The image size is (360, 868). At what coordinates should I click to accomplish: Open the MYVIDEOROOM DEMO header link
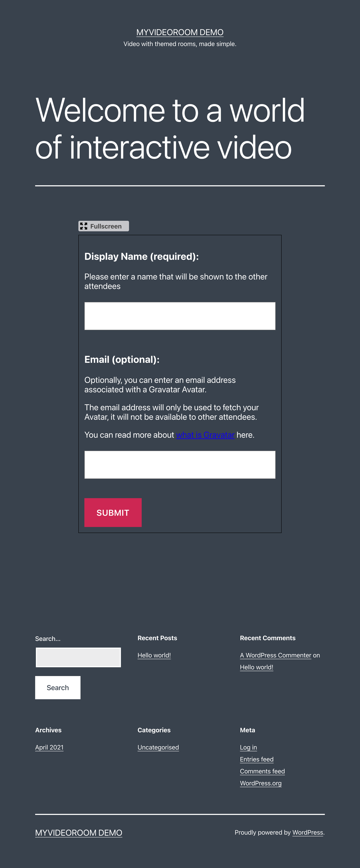[x=180, y=32]
